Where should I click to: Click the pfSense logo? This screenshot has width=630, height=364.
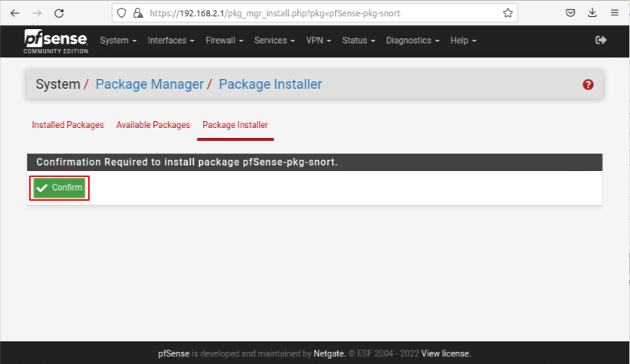tap(55, 41)
